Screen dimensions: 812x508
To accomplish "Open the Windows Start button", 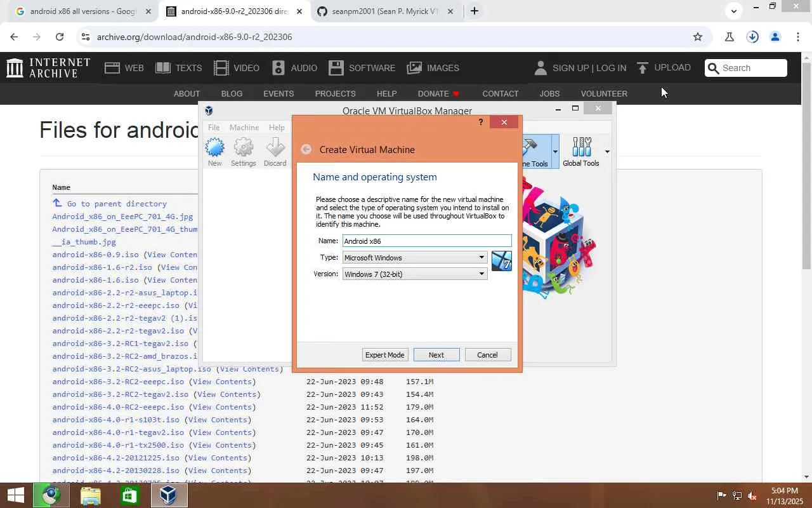I will point(15,495).
